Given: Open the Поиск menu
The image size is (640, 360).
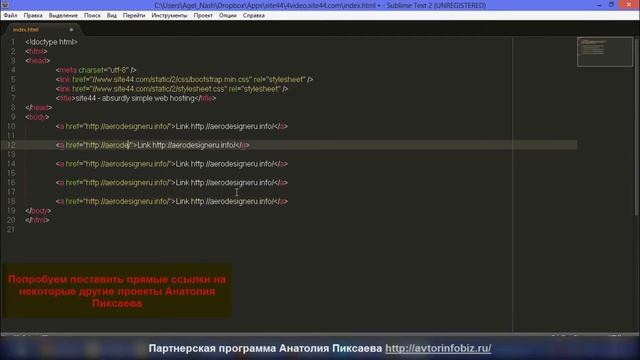Looking at the screenshot, I should pos(92,16).
